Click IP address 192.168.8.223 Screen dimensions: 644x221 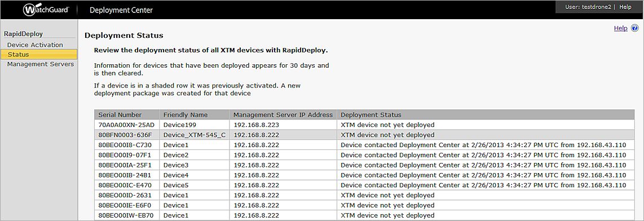pos(256,125)
